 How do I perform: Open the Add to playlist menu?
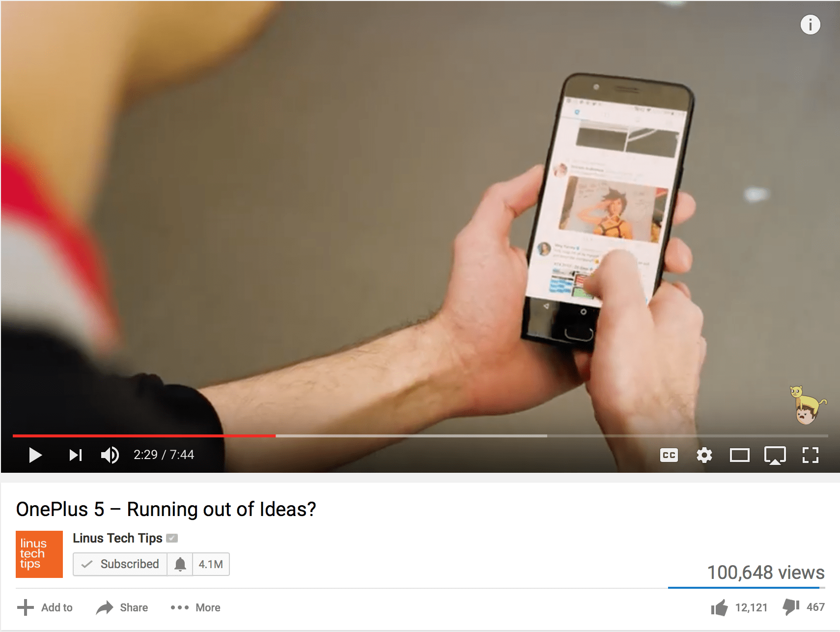click(x=45, y=608)
